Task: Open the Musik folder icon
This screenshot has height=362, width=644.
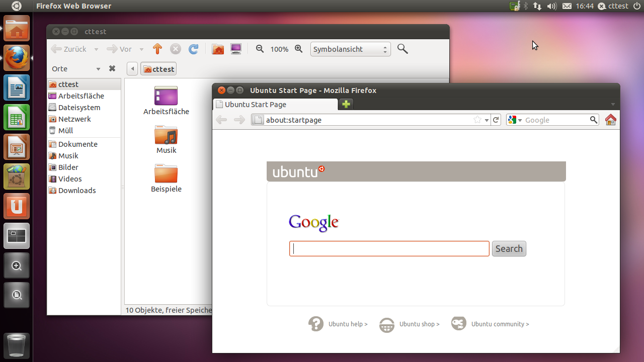Action: pos(166,140)
